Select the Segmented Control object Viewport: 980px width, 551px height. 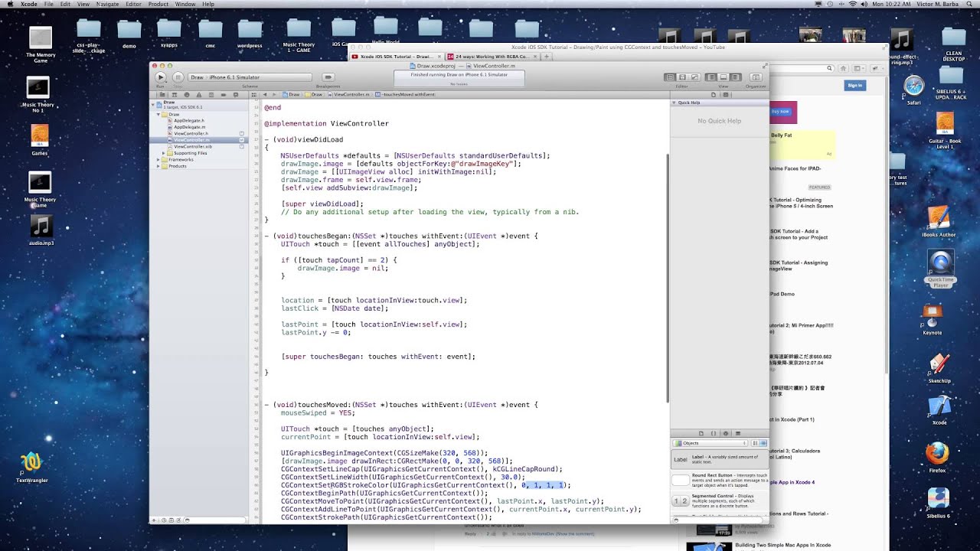(x=720, y=500)
